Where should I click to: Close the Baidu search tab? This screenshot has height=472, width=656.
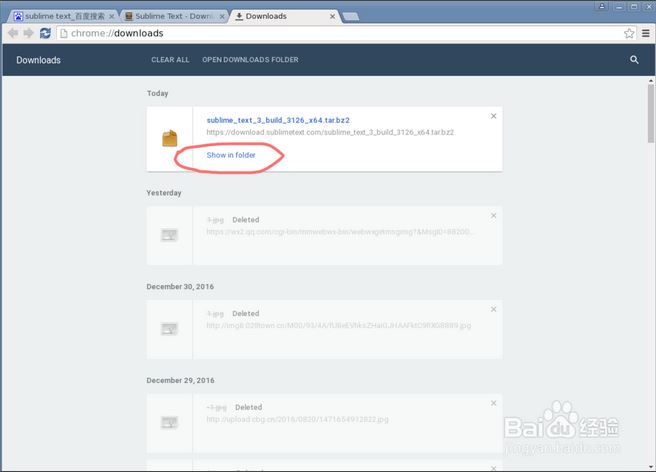coord(112,16)
